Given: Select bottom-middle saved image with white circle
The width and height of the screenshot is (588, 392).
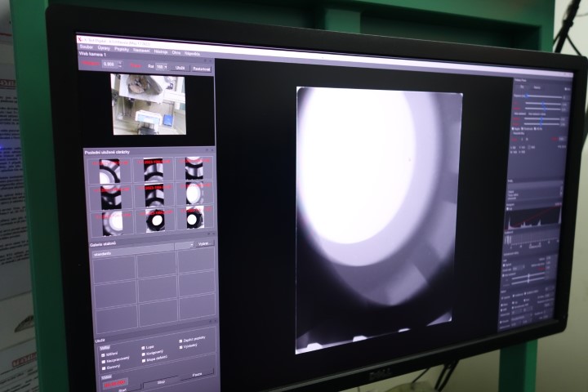Looking at the screenshot, I should click(154, 220).
